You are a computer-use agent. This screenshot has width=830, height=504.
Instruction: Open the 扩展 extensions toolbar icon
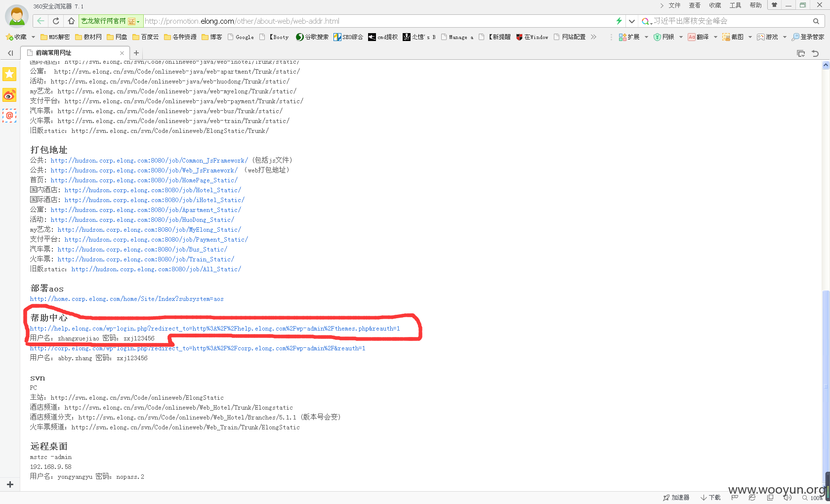point(629,37)
